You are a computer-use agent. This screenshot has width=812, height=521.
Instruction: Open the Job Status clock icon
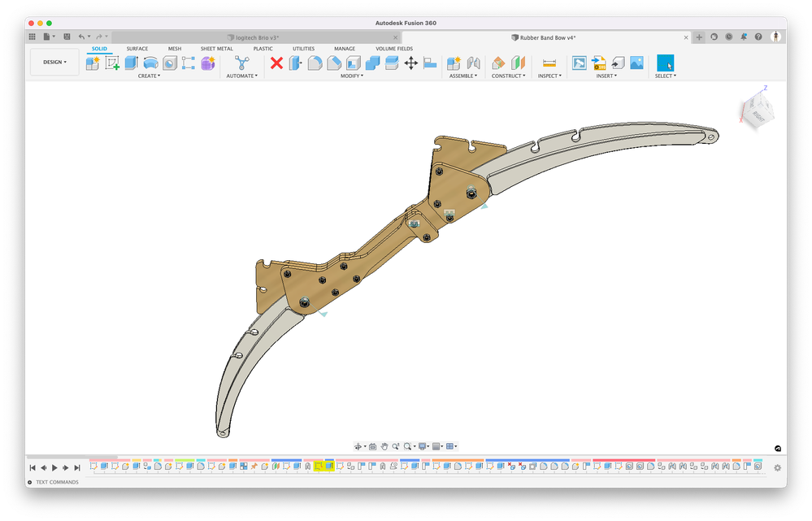click(x=728, y=37)
